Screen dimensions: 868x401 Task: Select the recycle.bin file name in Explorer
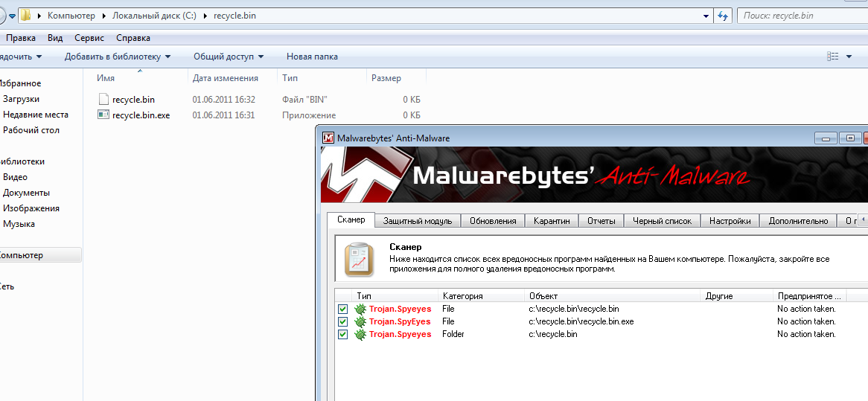tap(133, 100)
